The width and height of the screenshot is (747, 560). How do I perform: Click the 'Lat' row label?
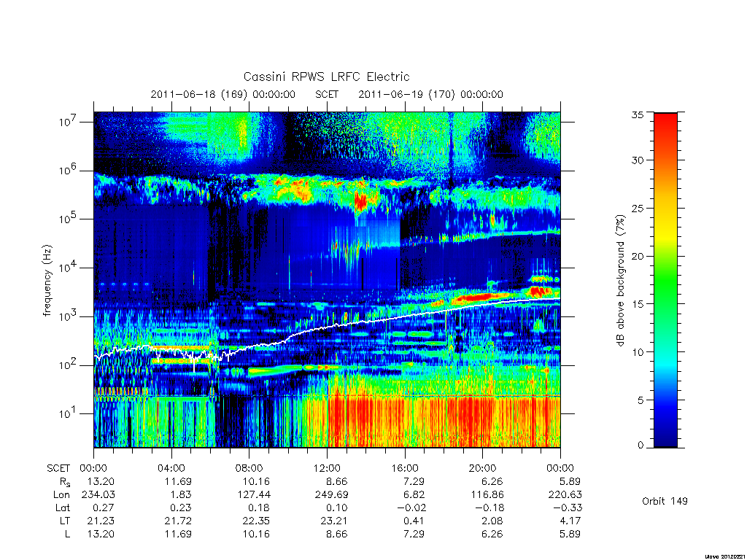63,507
